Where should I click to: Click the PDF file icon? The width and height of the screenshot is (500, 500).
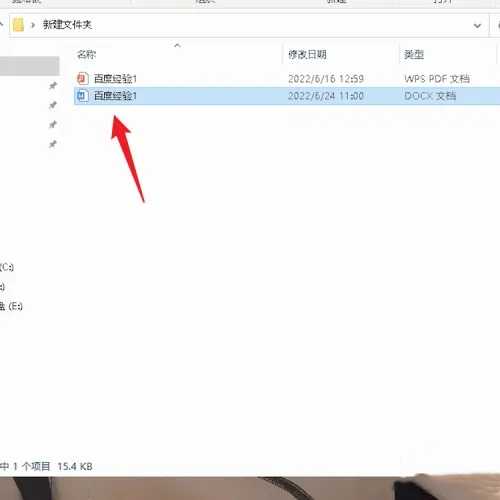point(83,79)
